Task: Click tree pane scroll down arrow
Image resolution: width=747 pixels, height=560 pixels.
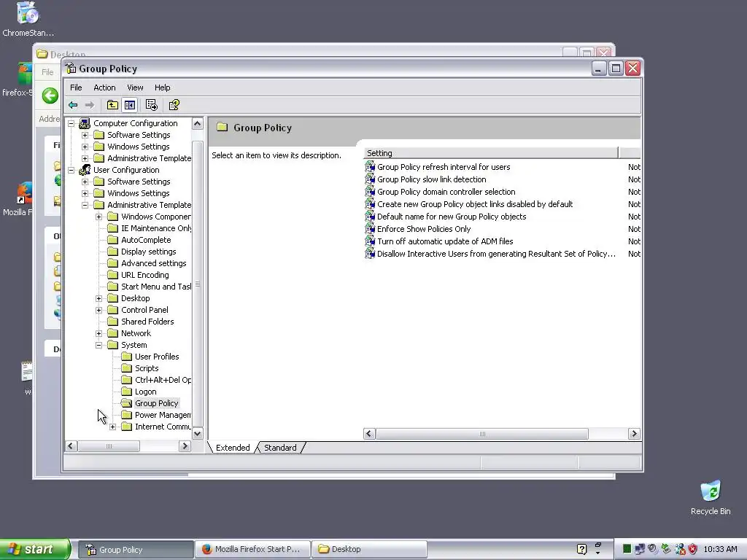Action: (x=197, y=434)
